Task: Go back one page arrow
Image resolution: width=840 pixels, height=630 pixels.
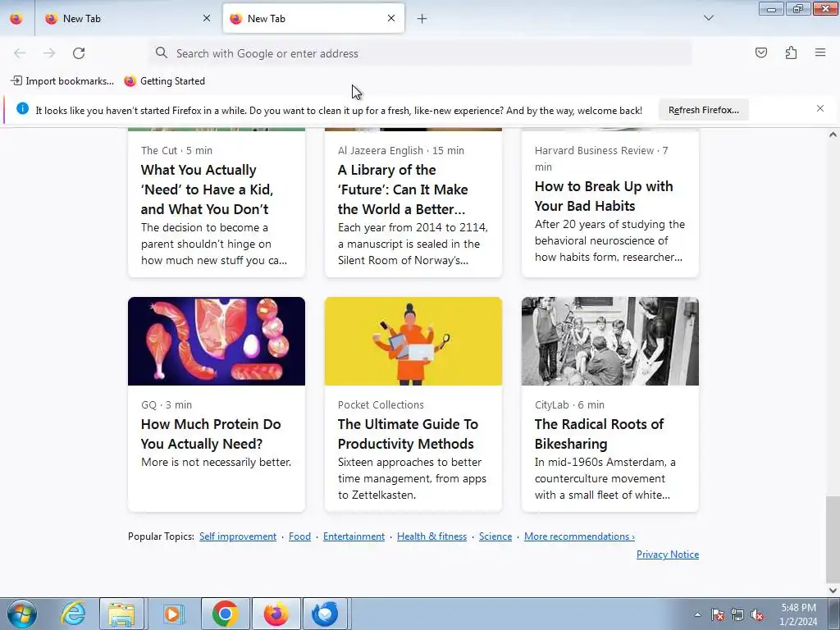Action: [20, 53]
